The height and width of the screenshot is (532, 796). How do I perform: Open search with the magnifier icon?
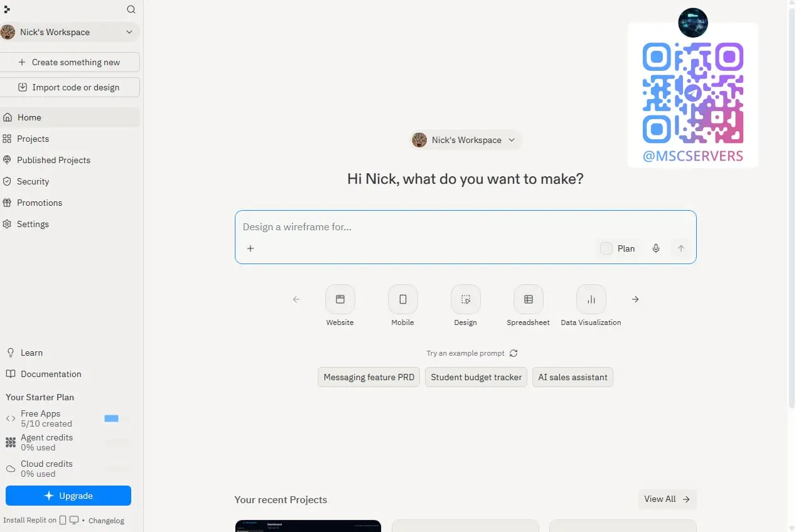click(131, 9)
